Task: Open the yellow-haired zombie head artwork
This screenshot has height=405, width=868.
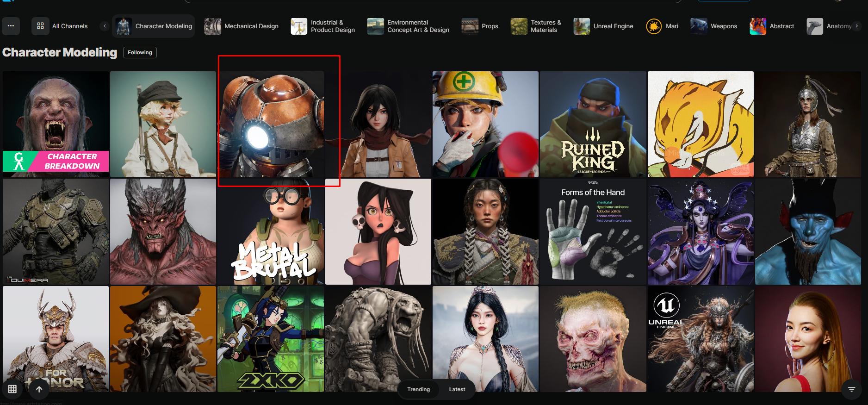Action: click(x=593, y=339)
